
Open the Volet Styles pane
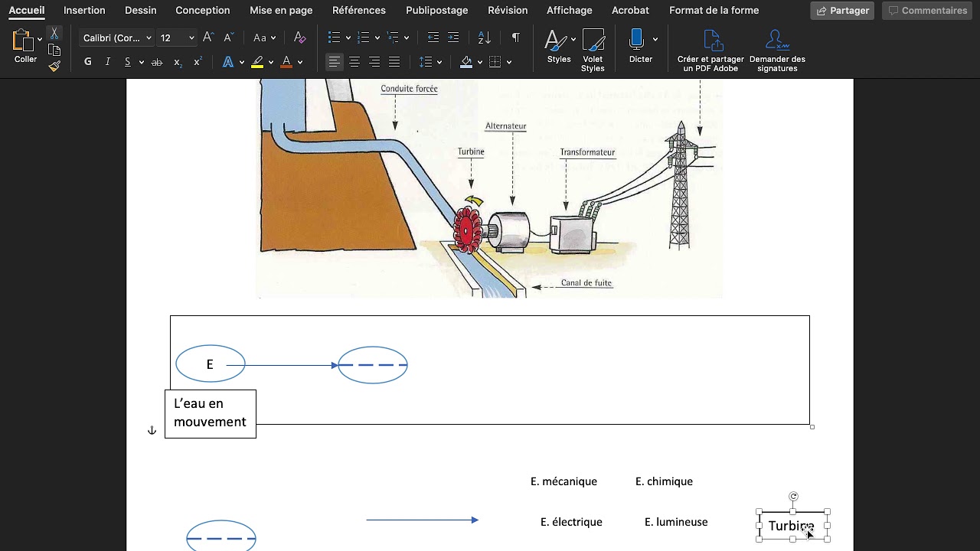(593, 51)
